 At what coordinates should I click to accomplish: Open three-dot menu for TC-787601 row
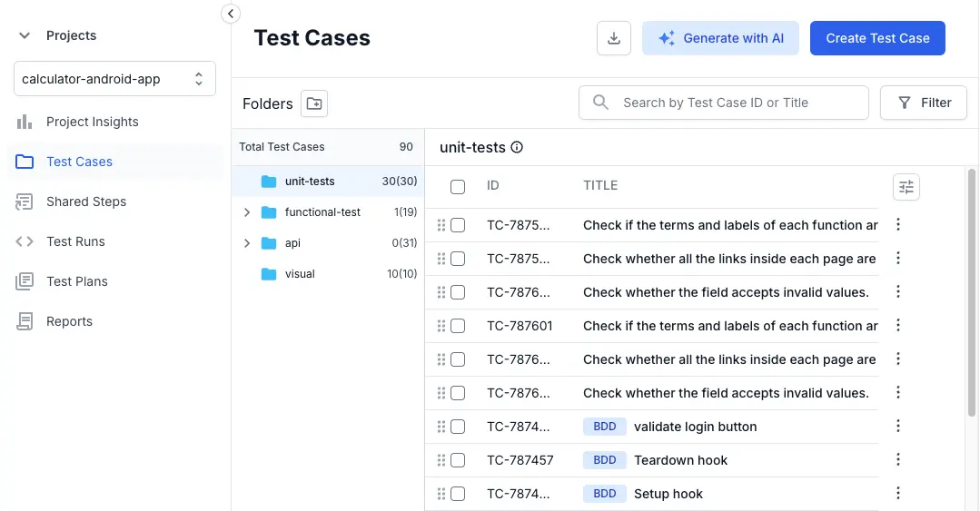[x=898, y=326]
